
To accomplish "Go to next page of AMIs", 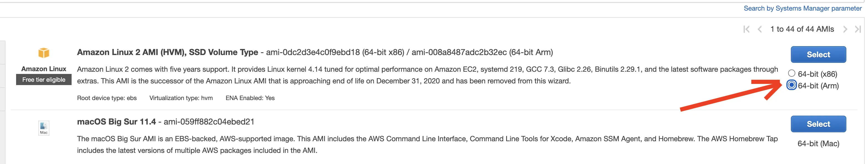I will [x=845, y=29].
